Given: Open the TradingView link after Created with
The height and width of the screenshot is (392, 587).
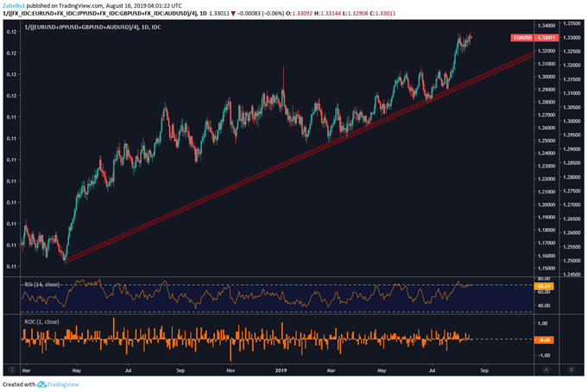Looking at the screenshot, I should pyautogui.click(x=63, y=384).
